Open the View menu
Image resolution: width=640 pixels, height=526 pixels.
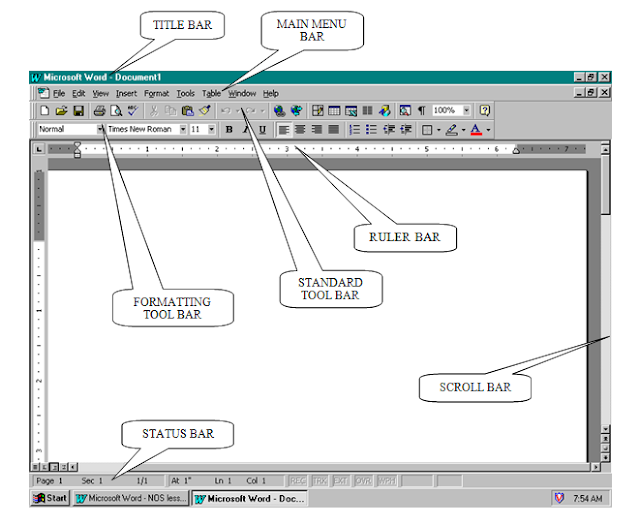(x=100, y=93)
